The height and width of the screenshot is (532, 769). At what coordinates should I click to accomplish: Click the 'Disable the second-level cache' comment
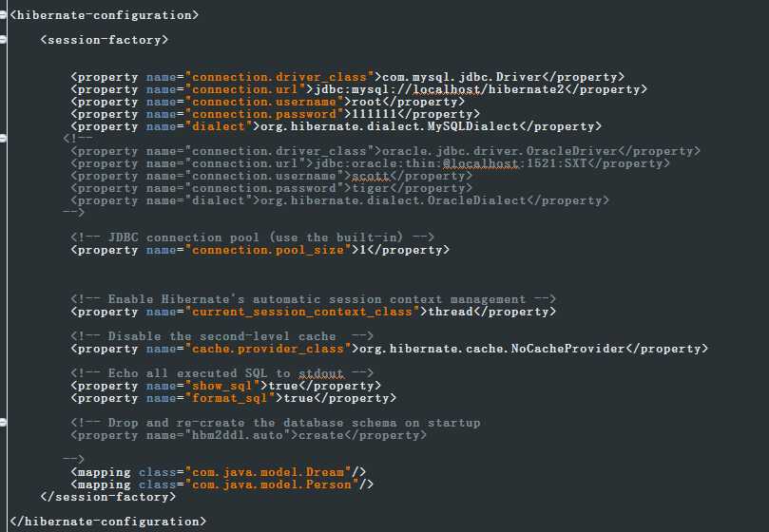222,336
